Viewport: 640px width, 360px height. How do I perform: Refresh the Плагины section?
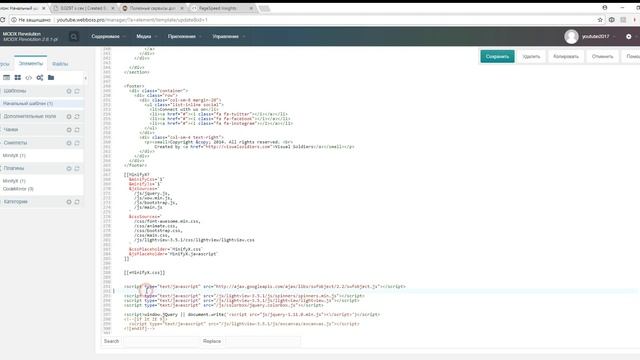point(77,169)
